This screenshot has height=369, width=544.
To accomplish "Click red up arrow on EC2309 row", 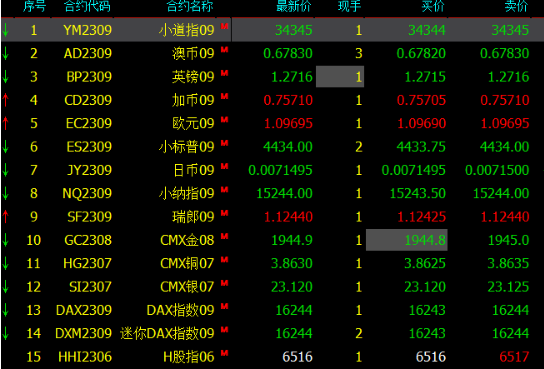I will click(x=5, y=123).
